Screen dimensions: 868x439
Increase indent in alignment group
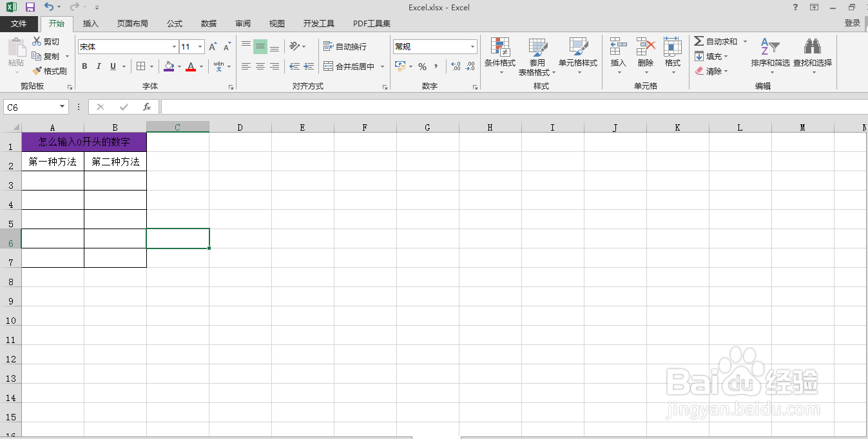(x=309, y=66)
